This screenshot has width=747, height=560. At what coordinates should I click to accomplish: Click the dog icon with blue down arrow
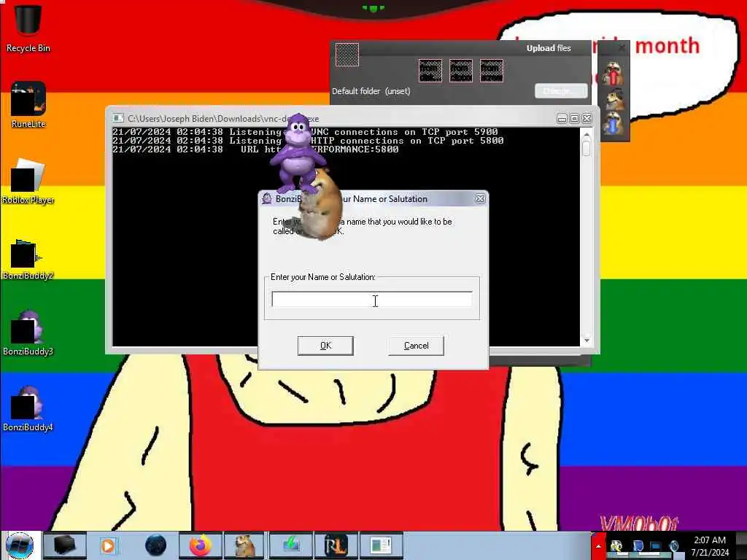pos(613,124)
